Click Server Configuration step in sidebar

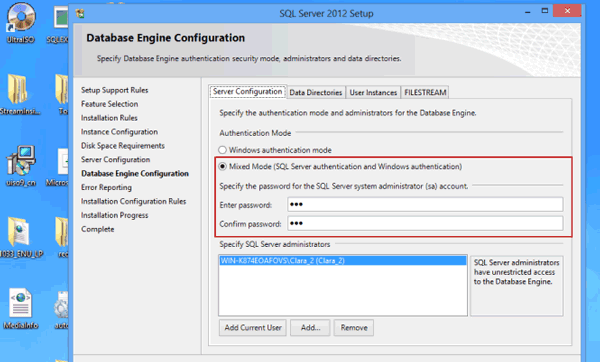pyautogui.click(x=115, y=160)
